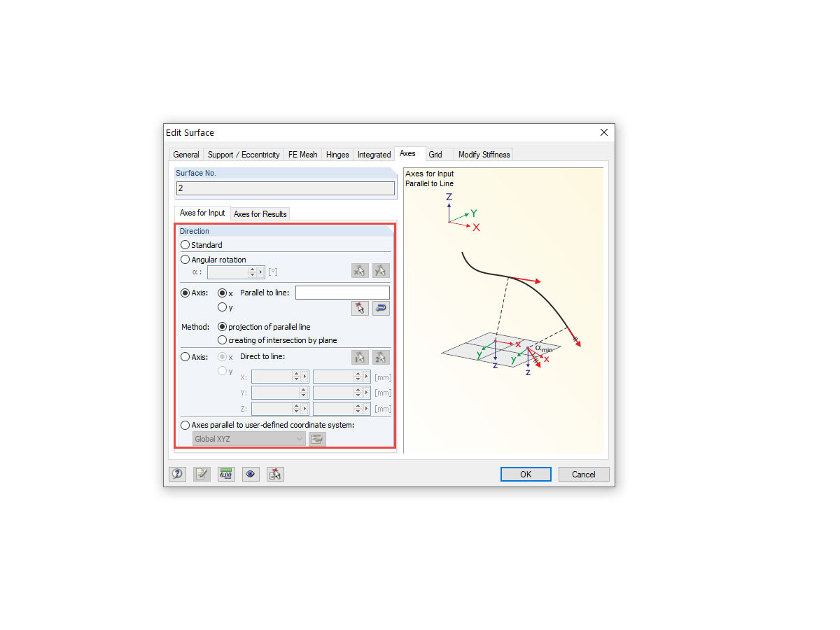The image size is (840, 630).
Task: Select axes parallel to user-defined coordinate system
Action: (x=185, y=425)
